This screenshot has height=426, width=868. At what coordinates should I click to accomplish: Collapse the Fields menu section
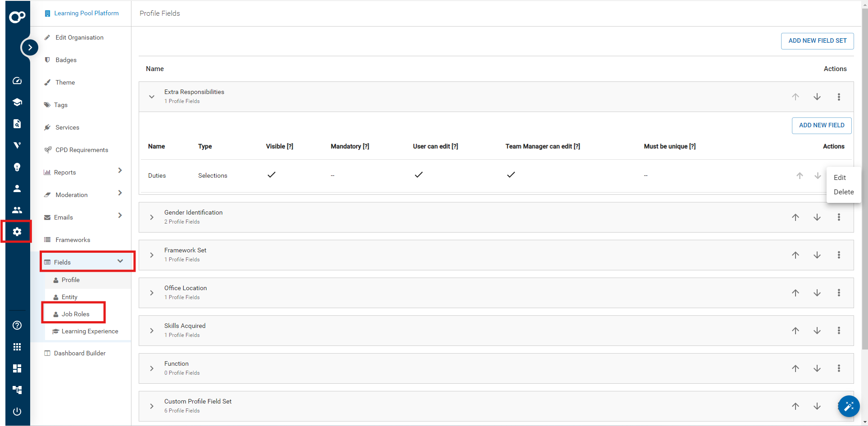(120, 261)
